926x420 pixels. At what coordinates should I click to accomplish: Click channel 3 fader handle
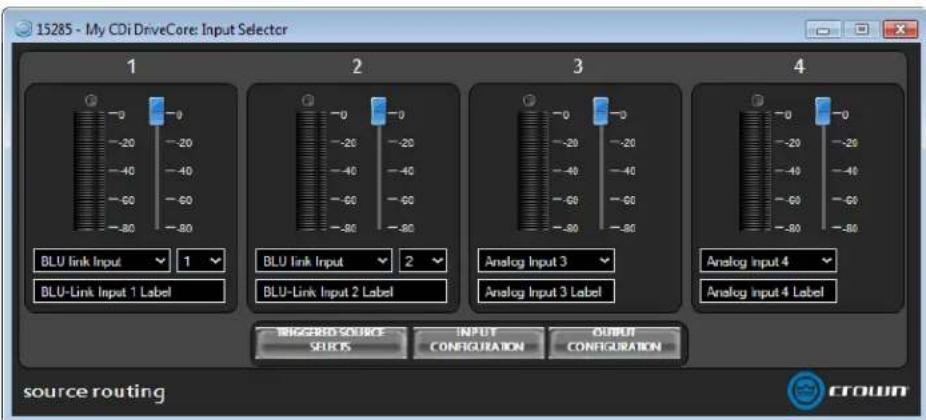[601, 111]
